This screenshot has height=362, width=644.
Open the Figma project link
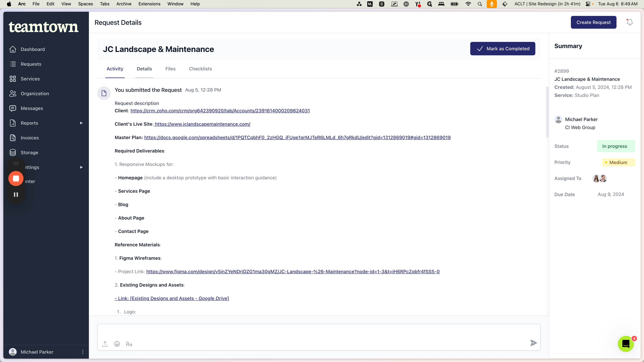(x=293, y=271)
